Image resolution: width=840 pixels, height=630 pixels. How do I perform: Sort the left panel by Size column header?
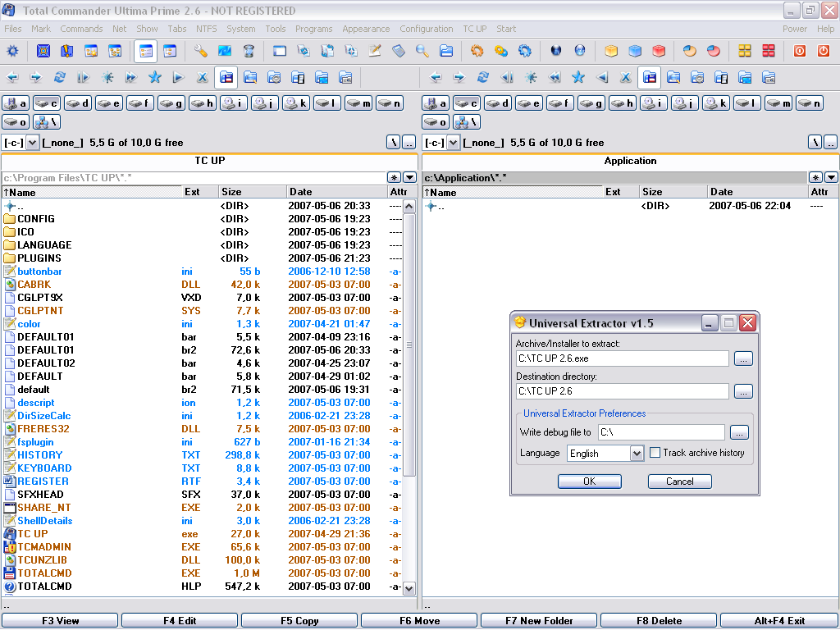[253, 192]
